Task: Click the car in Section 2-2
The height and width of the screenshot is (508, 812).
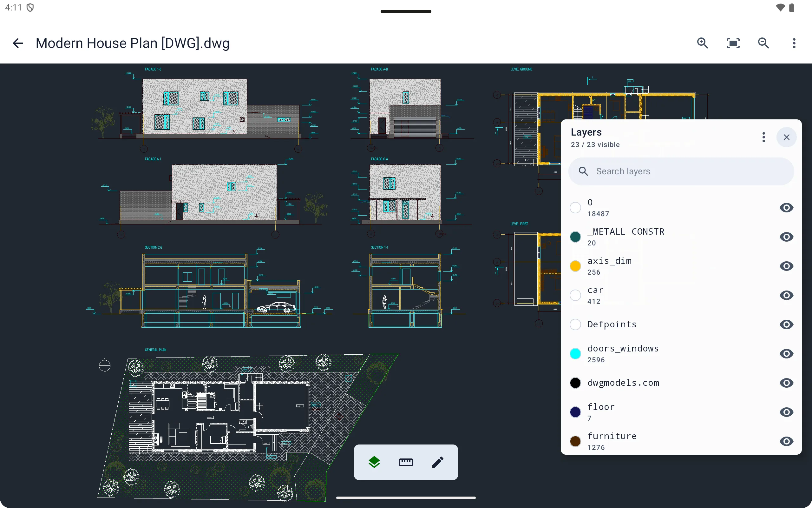Action: [x=276, y=307]
